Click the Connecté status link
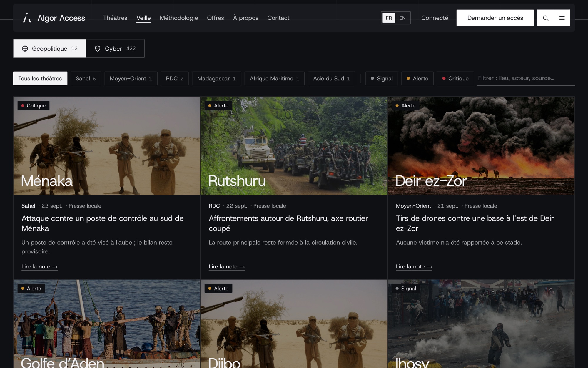Screen dimensions: 588x368 coord(435,18)
